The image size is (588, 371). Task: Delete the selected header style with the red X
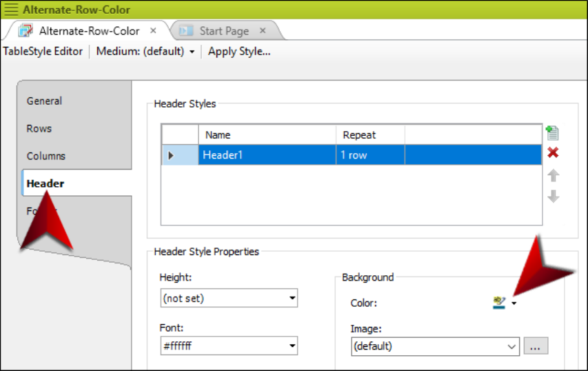click(x=552, y=153)
